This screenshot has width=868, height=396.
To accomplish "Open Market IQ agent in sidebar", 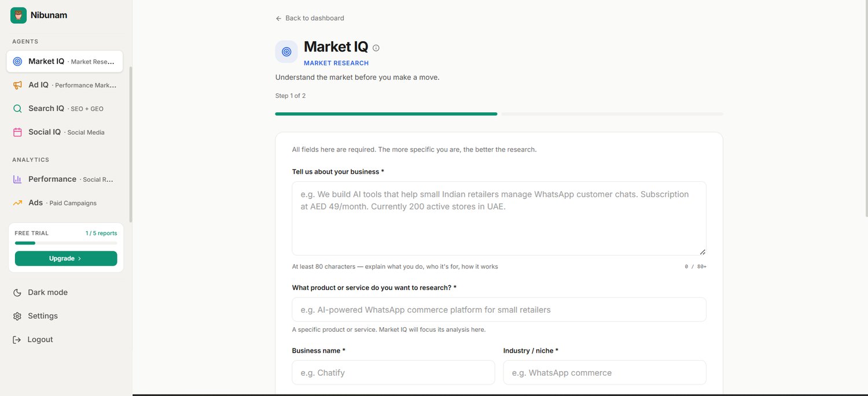I will pos(65,61).
